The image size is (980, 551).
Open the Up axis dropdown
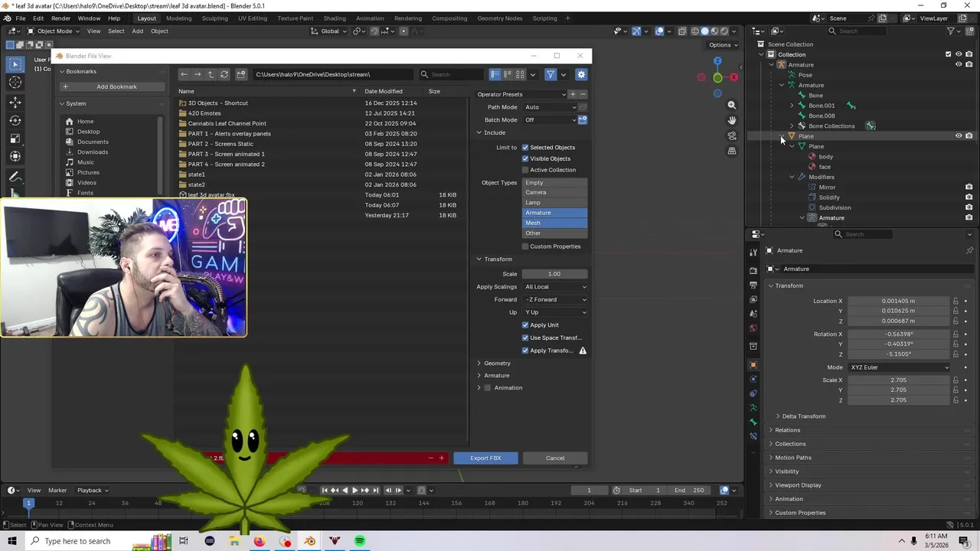[555, 312]
